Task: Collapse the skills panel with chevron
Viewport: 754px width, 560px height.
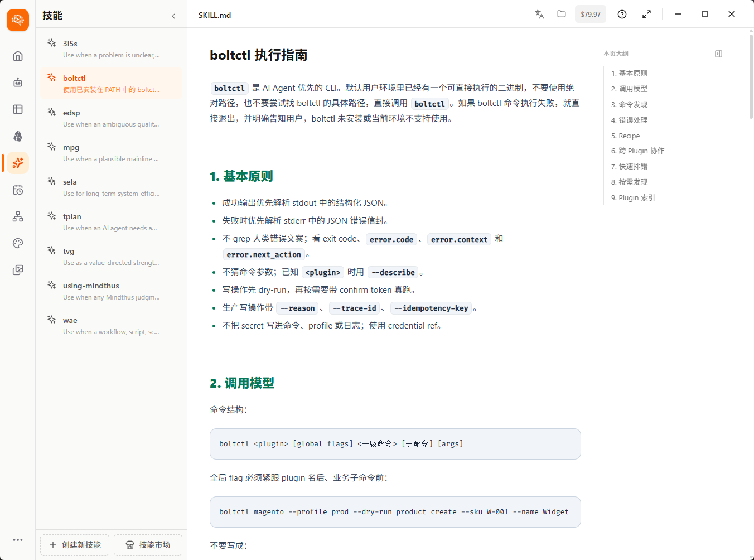Action: point(173,16)
